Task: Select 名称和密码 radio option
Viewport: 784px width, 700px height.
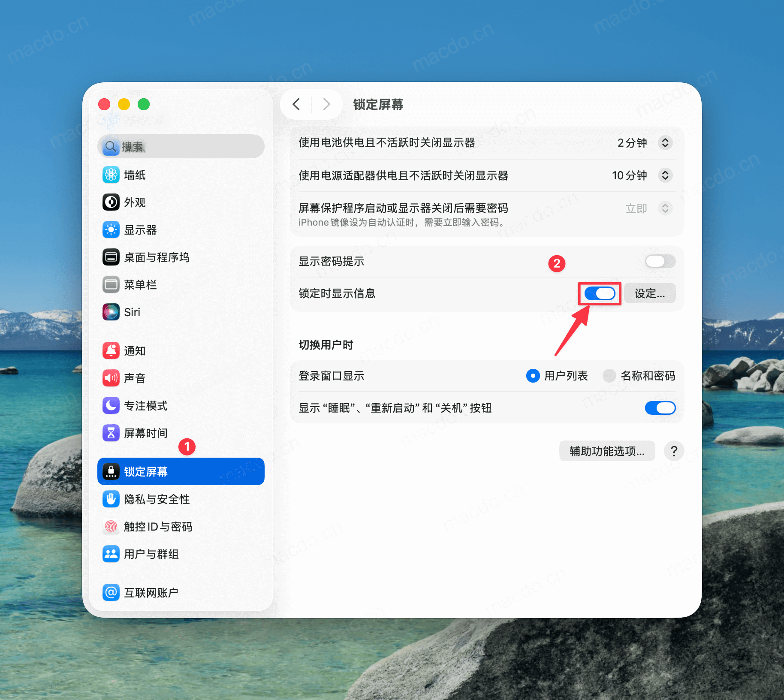Action: [x=609, y=376]
